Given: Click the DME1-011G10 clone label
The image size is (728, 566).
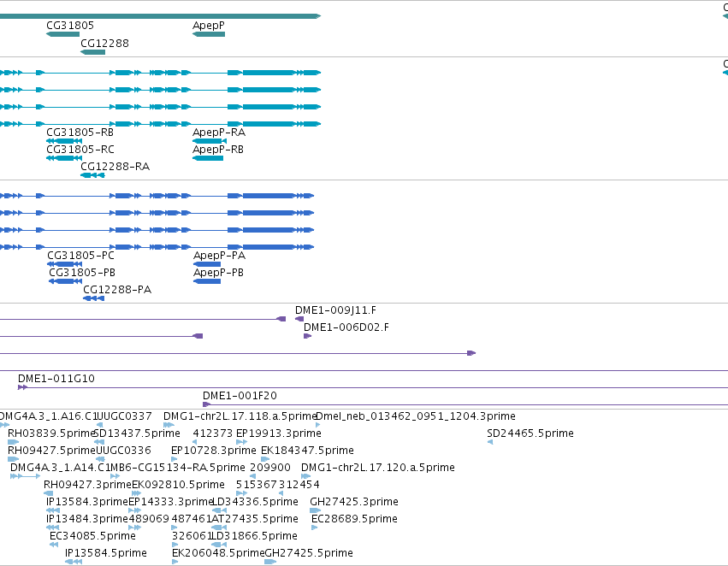Looking at the screenshot, I should (56, 379).
